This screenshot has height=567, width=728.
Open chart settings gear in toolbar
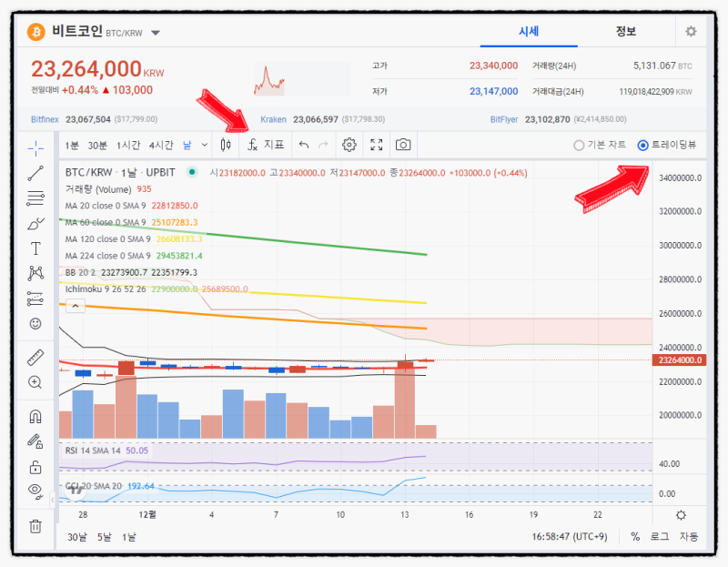pyautogui.click(x=349, y=145)
